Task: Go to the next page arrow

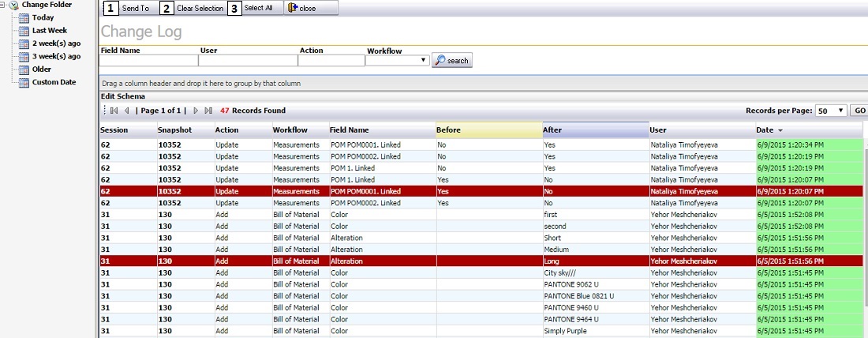Action: pos(196,111)
